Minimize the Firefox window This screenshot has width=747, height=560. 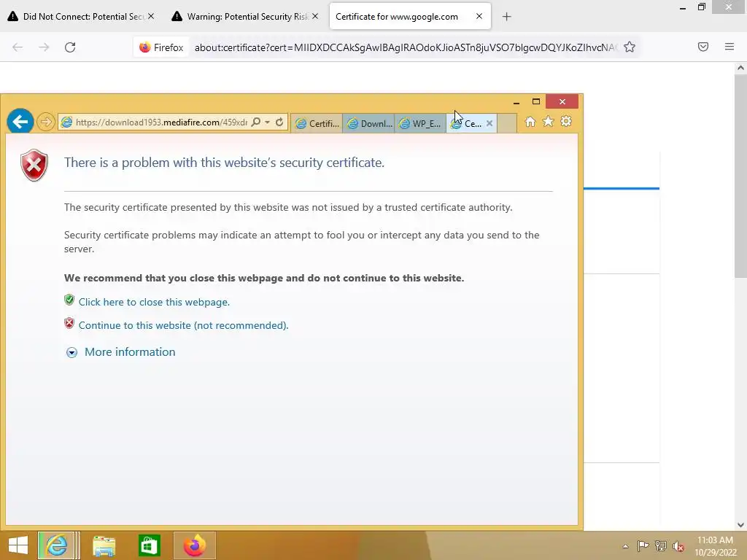click(683, 7)
